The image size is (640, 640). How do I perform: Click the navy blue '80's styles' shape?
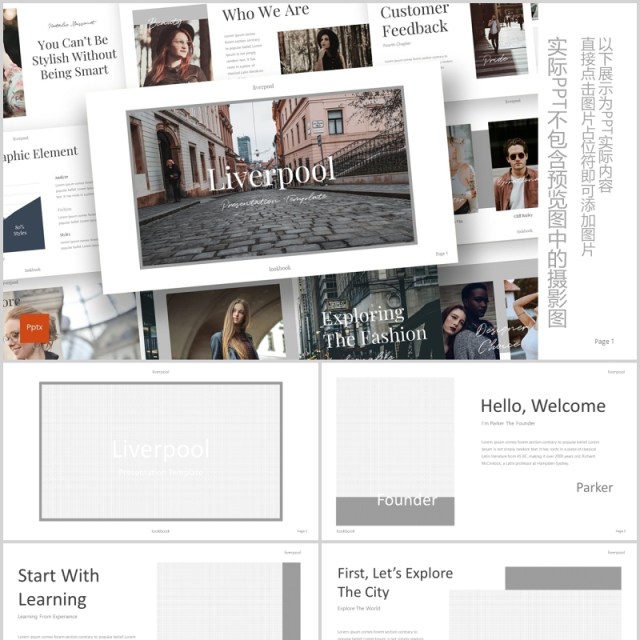[24, 226]
